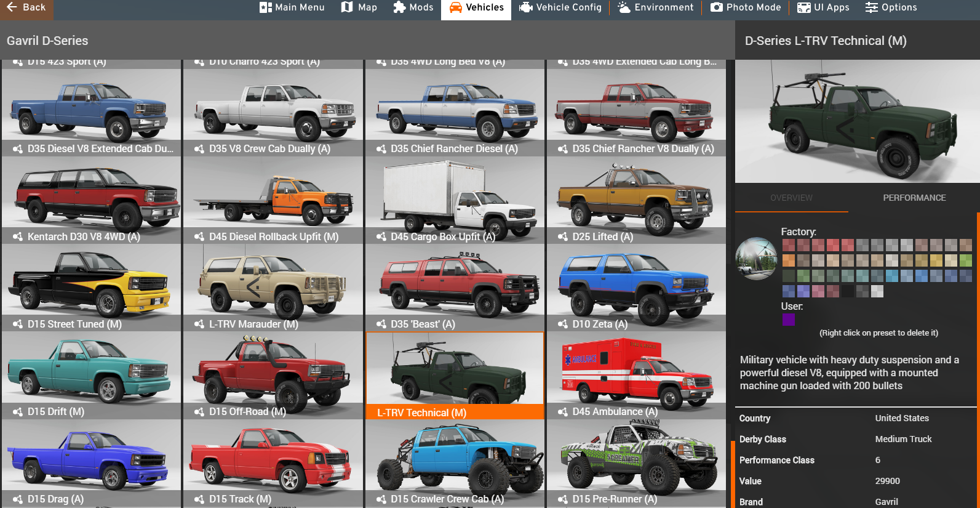The width and height of the screenshot is (980, 508).
Task: Click the Vehicle Config icon
Action: (526, 7)
